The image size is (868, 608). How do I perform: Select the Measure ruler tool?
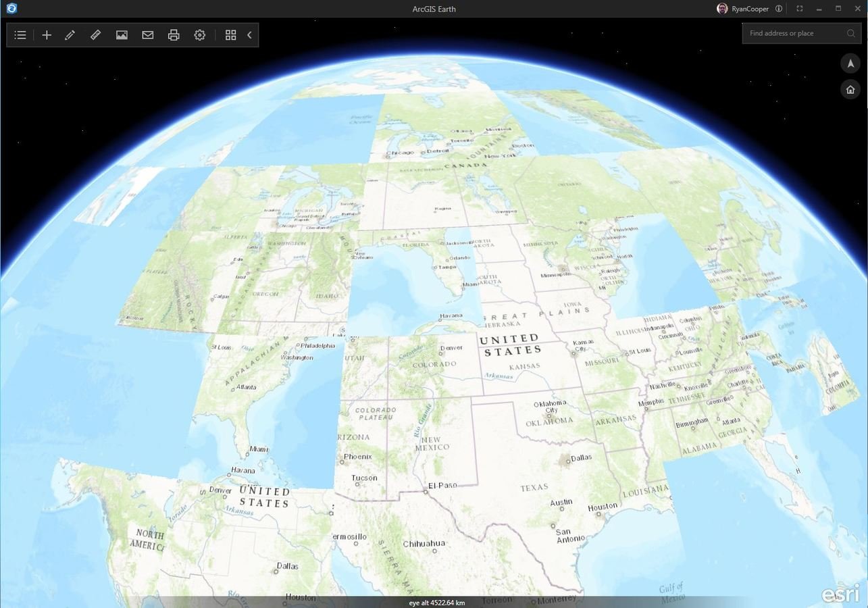point(95,35)
